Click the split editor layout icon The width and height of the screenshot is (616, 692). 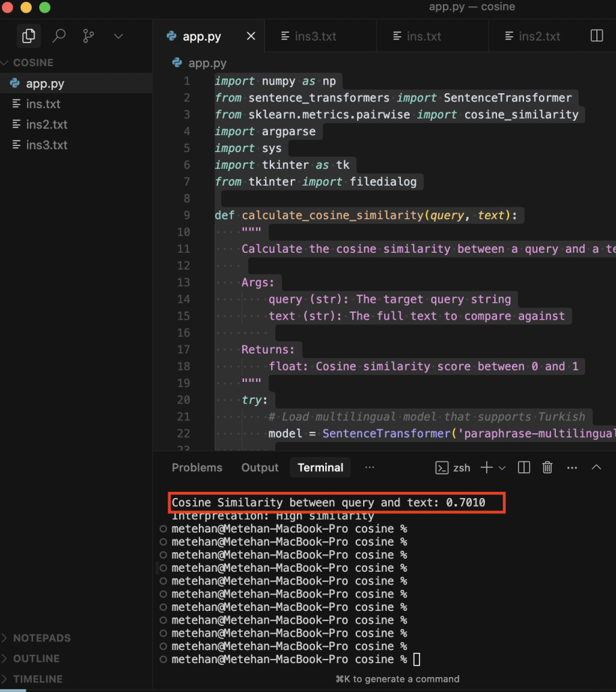596,36
